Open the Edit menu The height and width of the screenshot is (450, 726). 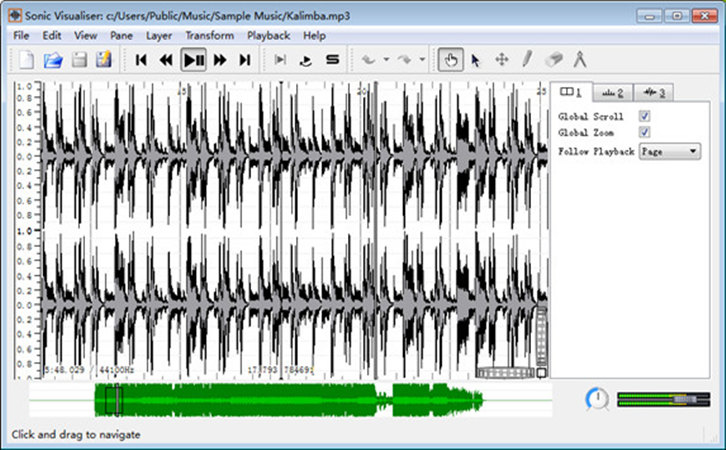[51, 36]
